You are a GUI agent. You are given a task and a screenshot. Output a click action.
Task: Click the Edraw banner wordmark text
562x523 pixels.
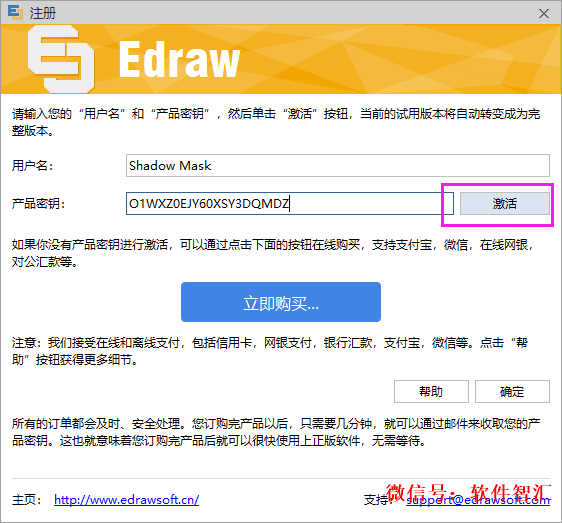pyautogui.click(x=179, y=60)
